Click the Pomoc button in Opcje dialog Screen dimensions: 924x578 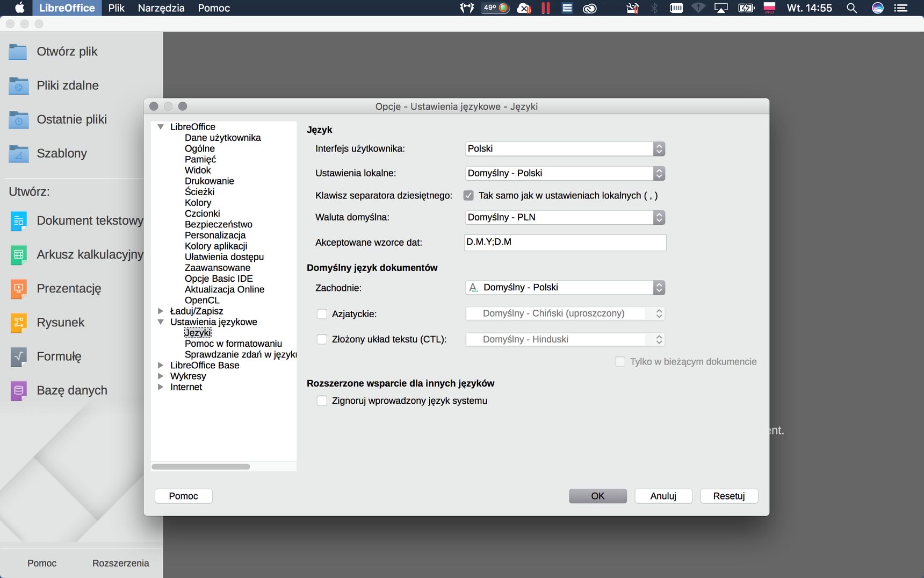pyautogui.click(x=184, y=496)
